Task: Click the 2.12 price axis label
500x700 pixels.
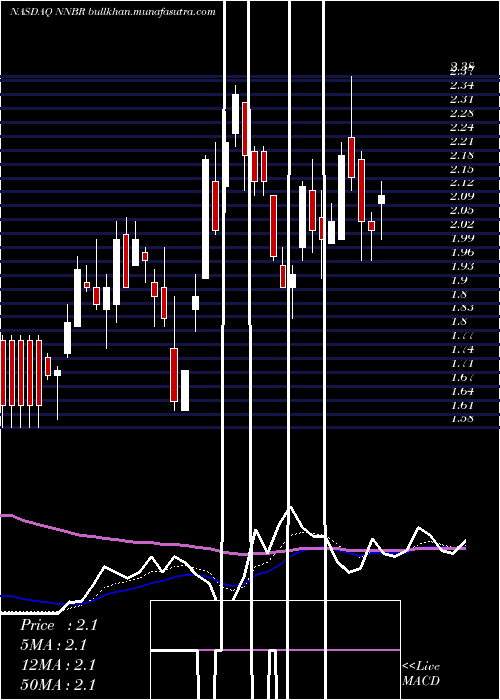Action: point(462,183)
